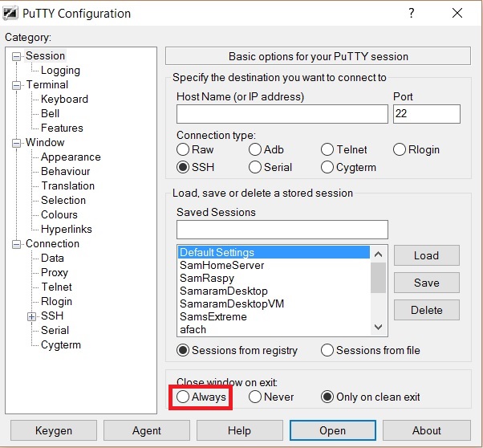Open the Translation settings category

pyautogui.click(x=67, y=185)
